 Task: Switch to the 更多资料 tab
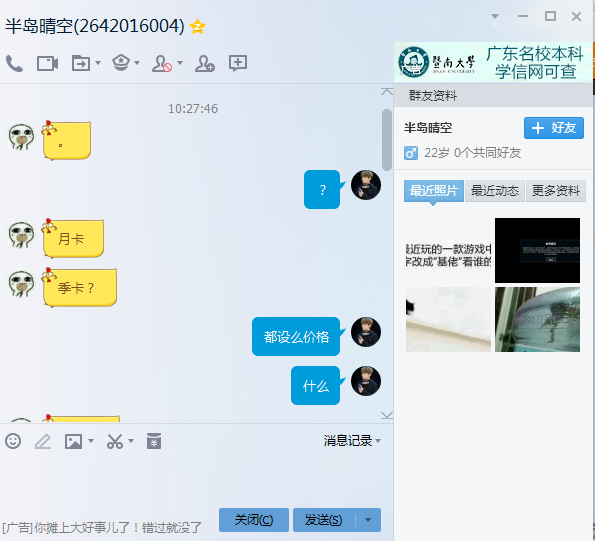[556, 191]
